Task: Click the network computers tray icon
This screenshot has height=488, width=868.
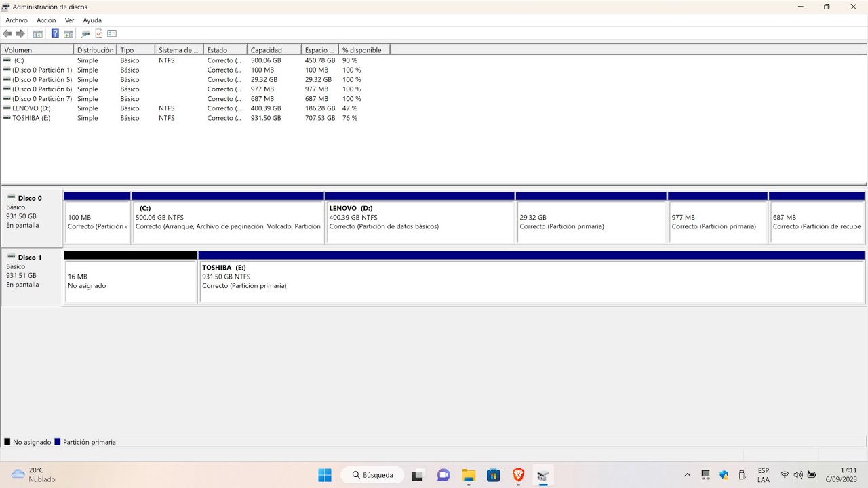Action: 705,474
